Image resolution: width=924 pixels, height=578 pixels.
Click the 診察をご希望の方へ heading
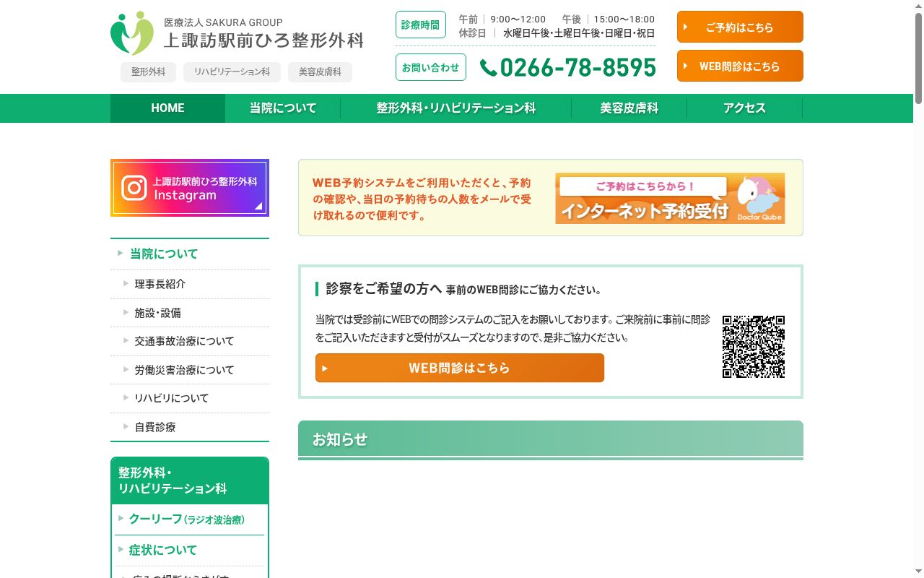pos(384,289)
